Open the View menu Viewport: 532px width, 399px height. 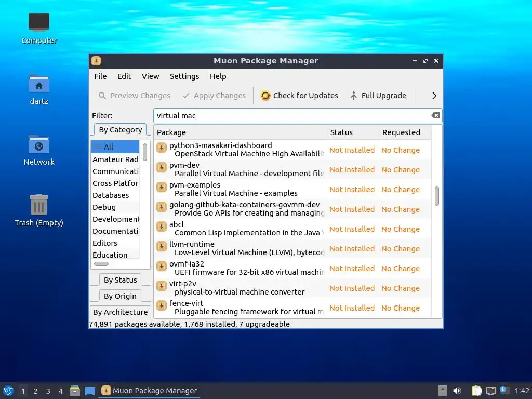coord(150,76)
